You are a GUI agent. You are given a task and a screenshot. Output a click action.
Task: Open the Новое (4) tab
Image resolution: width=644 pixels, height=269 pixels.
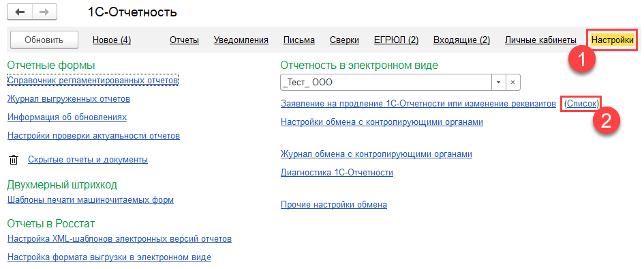coord(112,40)
